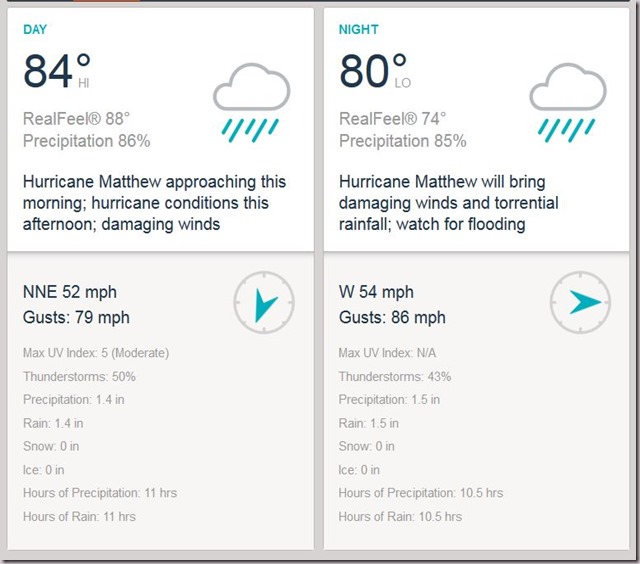Click the night Hours of Precipitation: 10.5 hrs
Viewport: 640px width, 564px height.
[421, 493]
